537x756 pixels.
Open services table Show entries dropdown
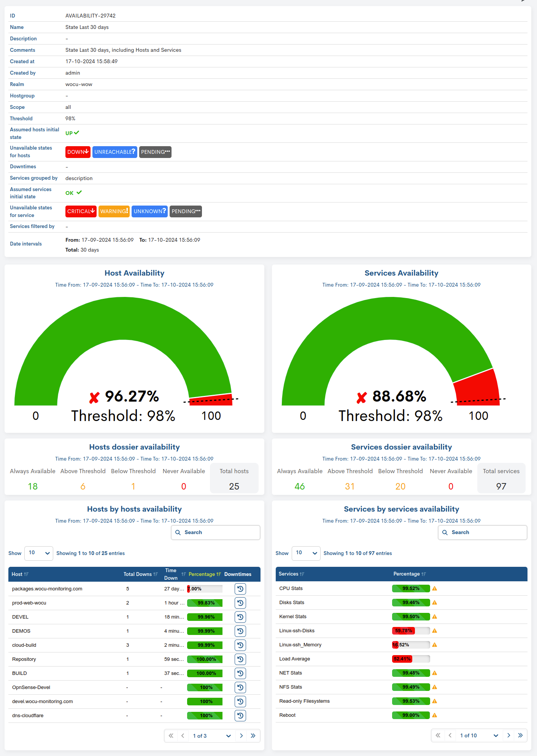click(x=306, y=553)
